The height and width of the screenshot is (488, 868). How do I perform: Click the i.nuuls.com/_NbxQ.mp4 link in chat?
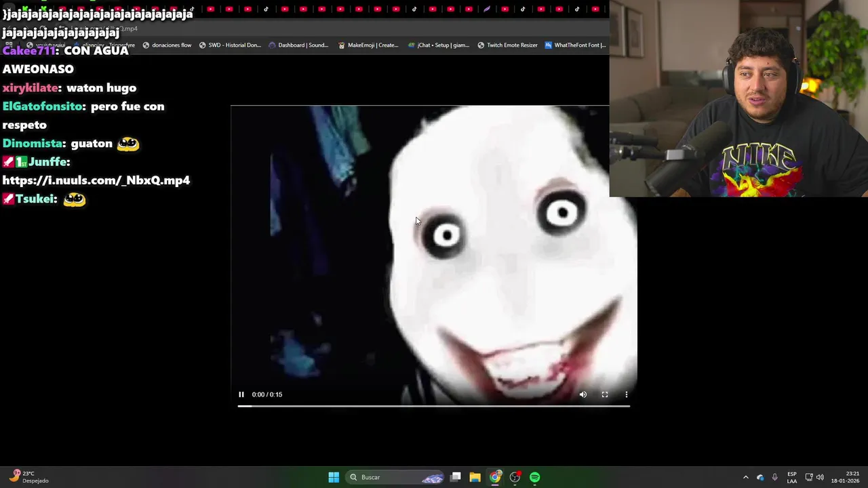point(96,180)
